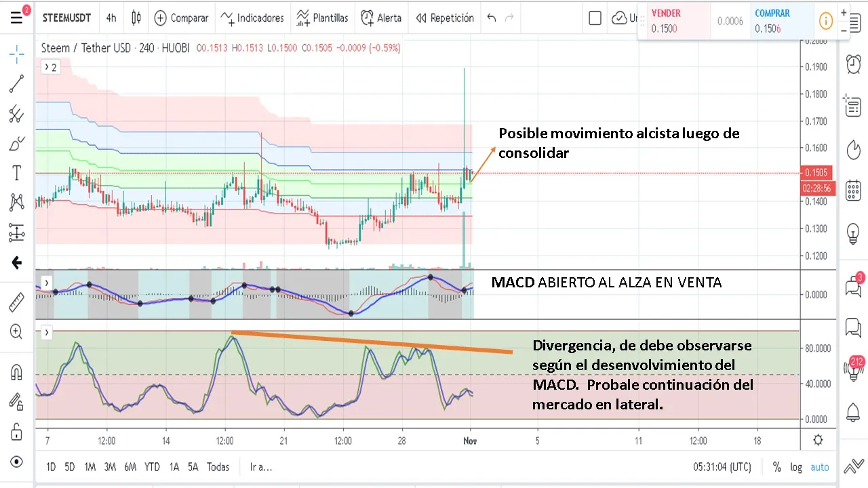The height and width of the screenshot is (488, 868).
Task: Open ideas stream with 212 badge
Action: (x=853, y=369)
